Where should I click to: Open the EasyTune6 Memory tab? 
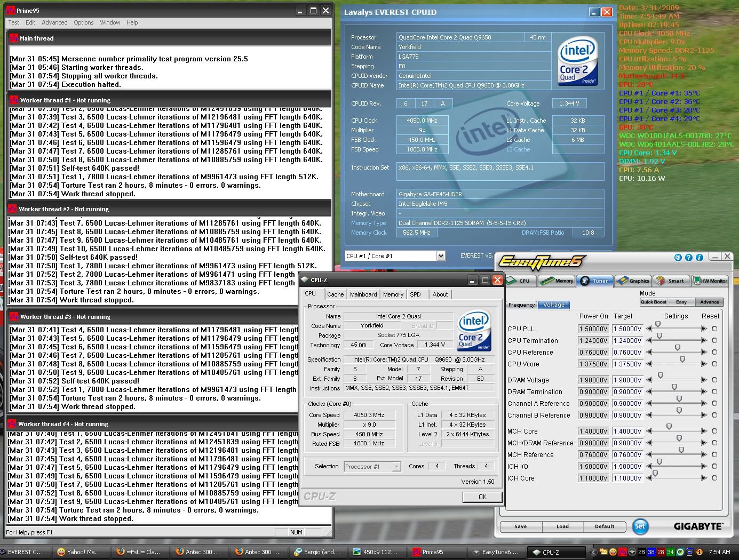(557, 281)
